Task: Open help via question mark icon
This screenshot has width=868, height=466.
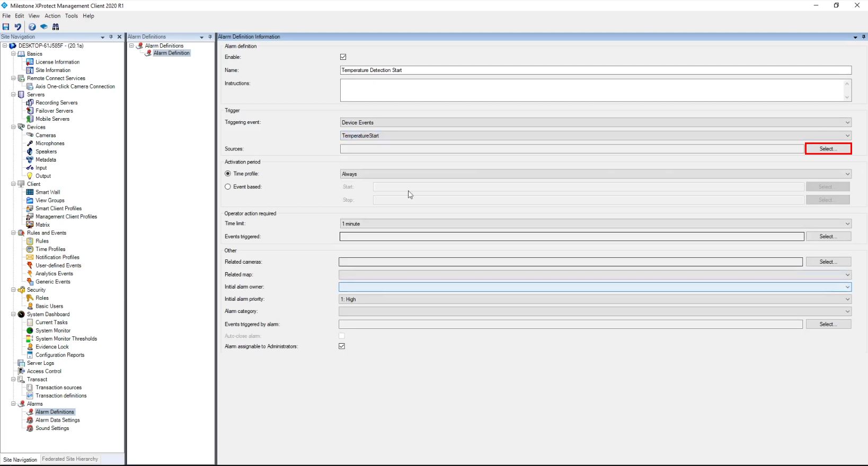Action: 32,26
